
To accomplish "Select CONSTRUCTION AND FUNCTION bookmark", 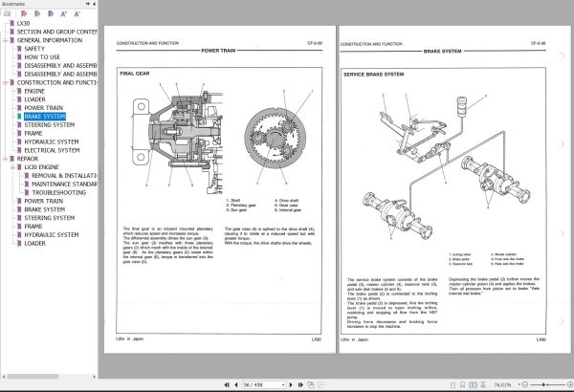I will [56, 83].
